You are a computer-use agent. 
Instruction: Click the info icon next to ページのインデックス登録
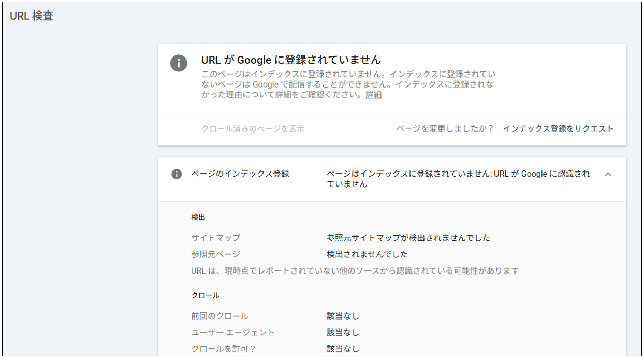[x=177, y=174]
